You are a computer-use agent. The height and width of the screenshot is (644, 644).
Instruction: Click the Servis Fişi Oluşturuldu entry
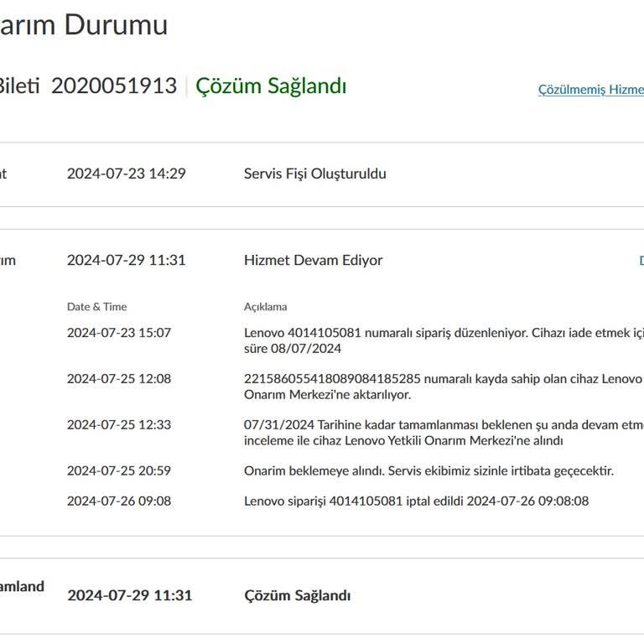(x=314, y=174)
